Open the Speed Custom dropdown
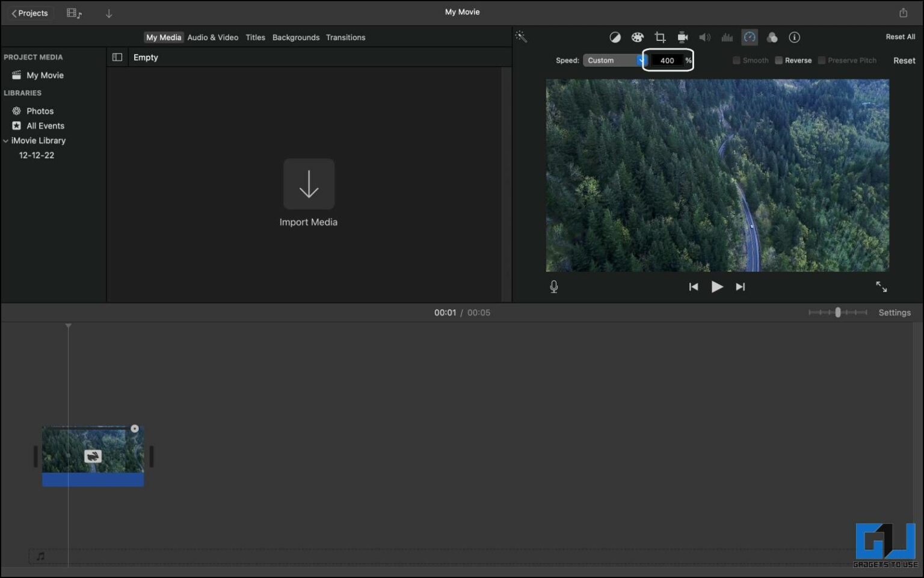This screenshot has width=924, height=578. (614, 60)
